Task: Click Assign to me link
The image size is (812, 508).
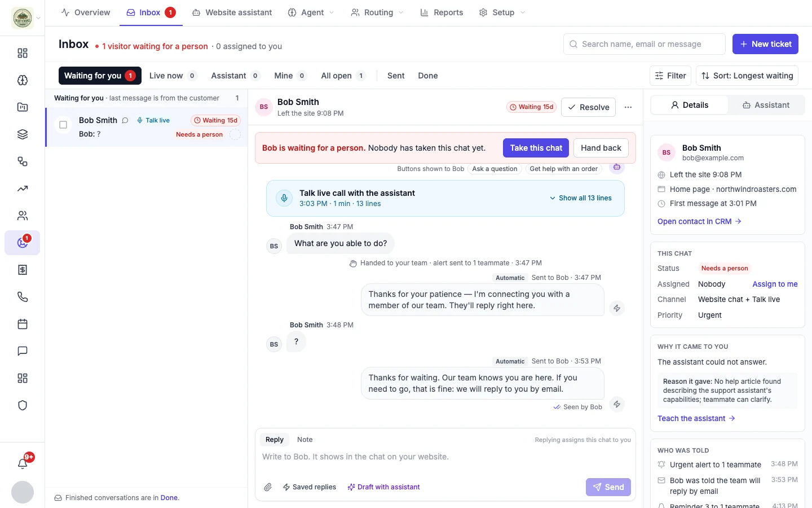Action: [775, 284]
